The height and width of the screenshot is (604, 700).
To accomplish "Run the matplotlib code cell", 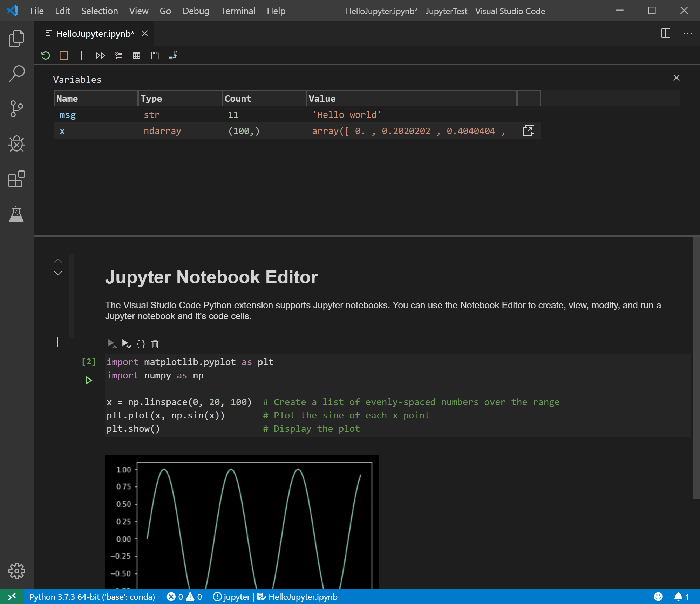I will tap(89, 380).
